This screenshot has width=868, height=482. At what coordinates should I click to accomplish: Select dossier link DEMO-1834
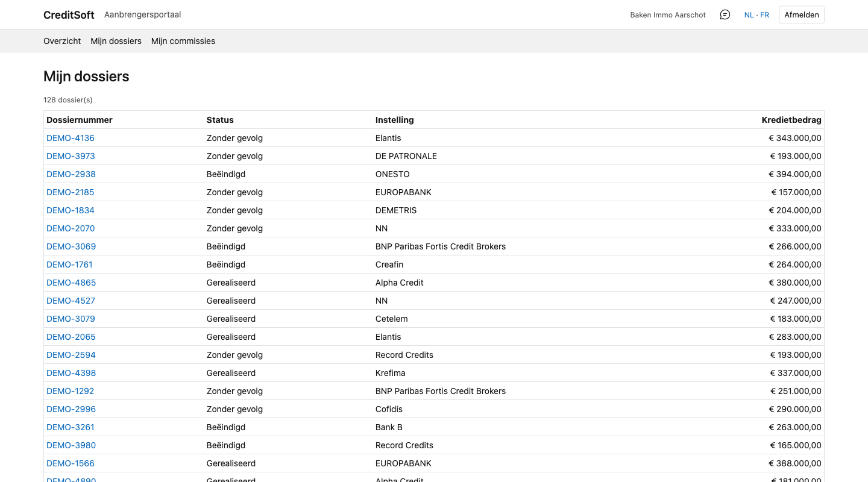[x=71, y=210]
